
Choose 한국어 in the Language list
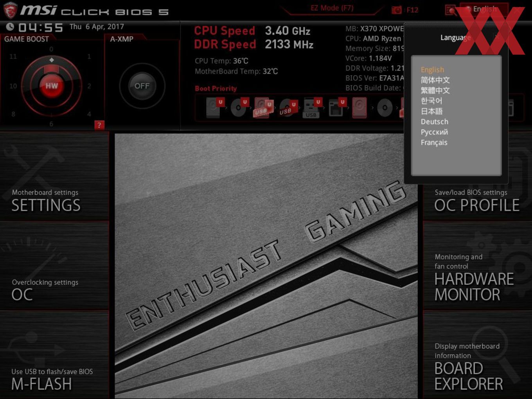tap(431, 101)
